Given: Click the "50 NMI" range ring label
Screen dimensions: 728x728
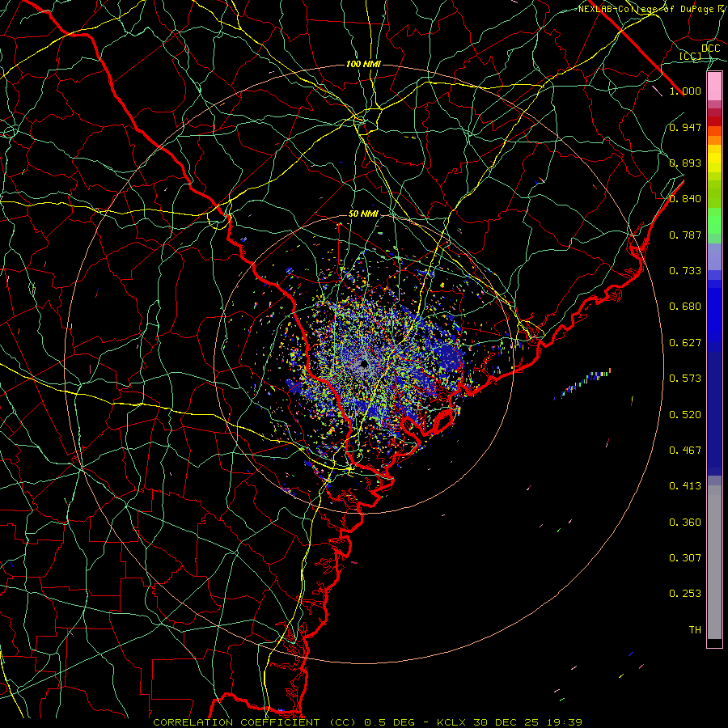Looking at the screenshot, I should pyautogui.click(x=363, y=214).
